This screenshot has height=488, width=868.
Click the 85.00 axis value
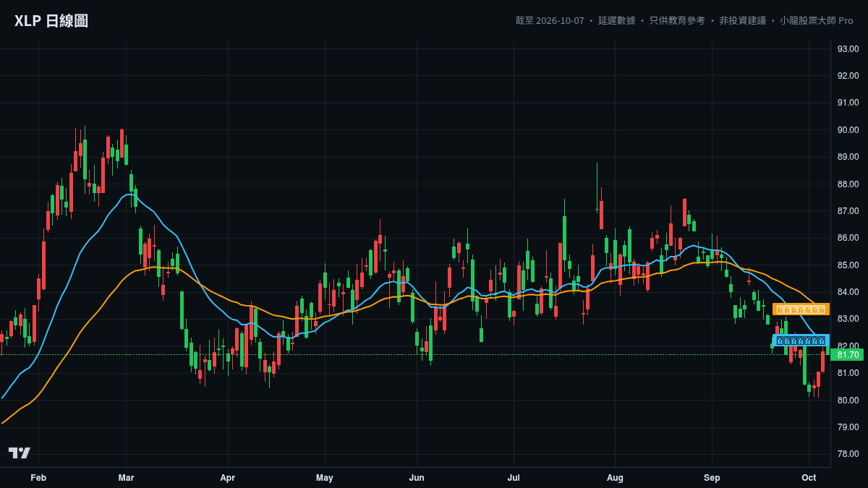pos(848,265)
